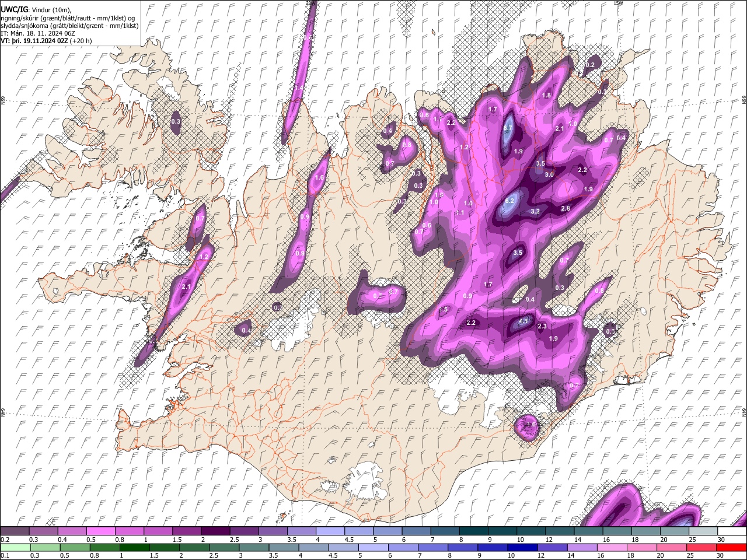The height and width of the screenshot is (560, 747).
Task: Select the 'VT: þri. 19.11.2024 02Z' valid time
Action: point(34,41)
